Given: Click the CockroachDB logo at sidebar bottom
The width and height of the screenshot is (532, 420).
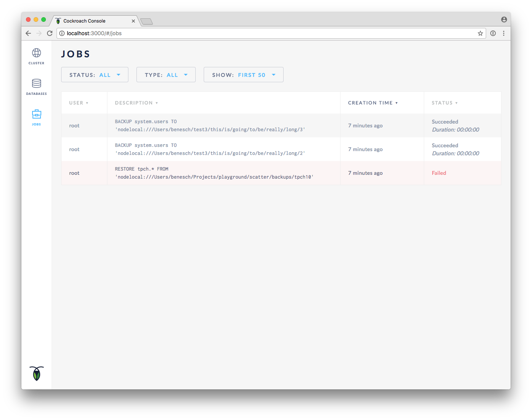Looking at the screenshot, I should [36, 374].
